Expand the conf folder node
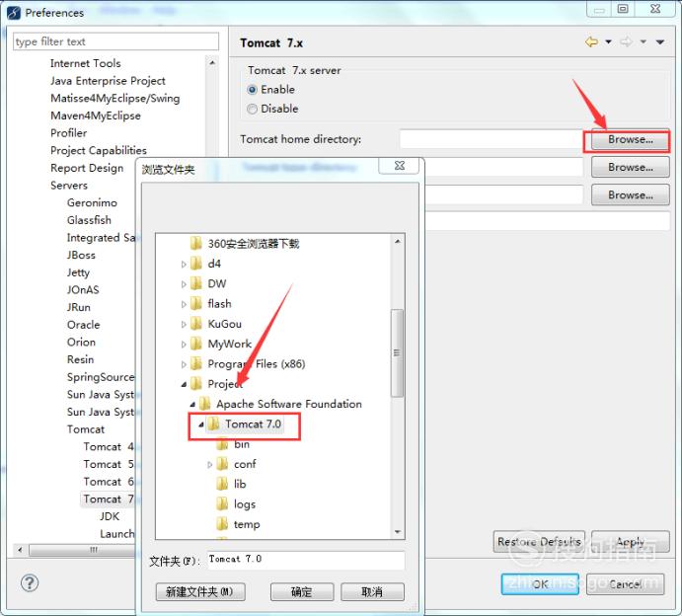This screenshot has width=682, height=616. [209, 465]
